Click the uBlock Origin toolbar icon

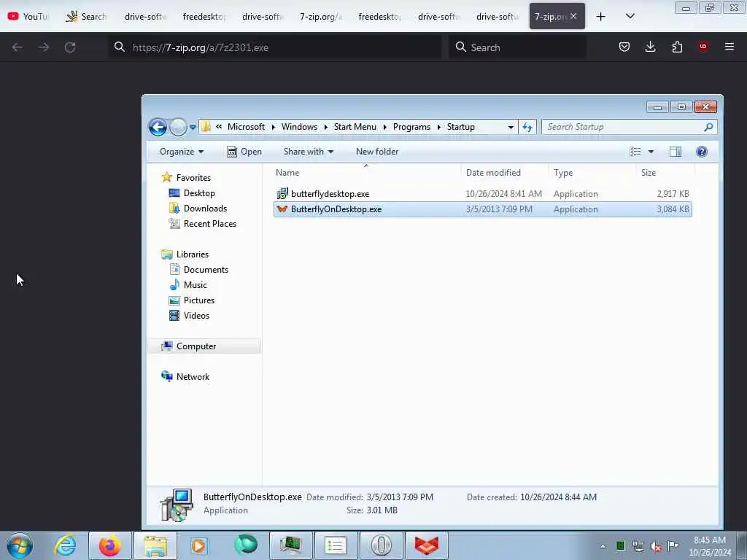703,47
